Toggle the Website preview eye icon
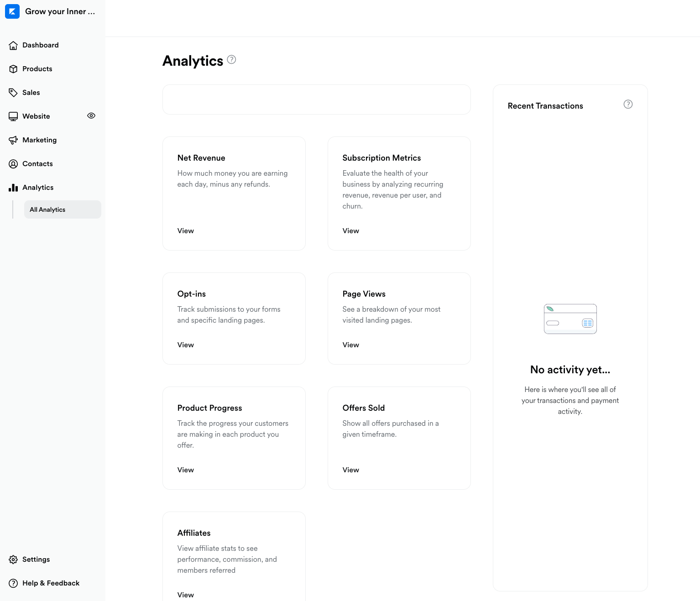Screen dimensions: 700x601 [91, 115]
